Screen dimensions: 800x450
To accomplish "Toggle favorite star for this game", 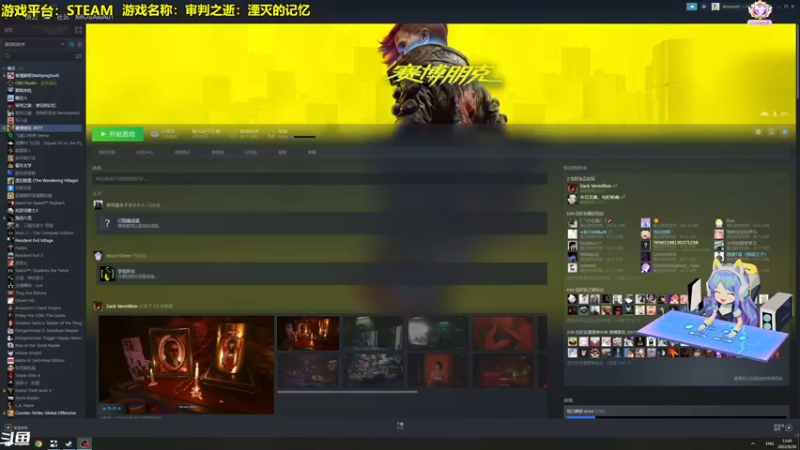I will click(x=784, y=132).
